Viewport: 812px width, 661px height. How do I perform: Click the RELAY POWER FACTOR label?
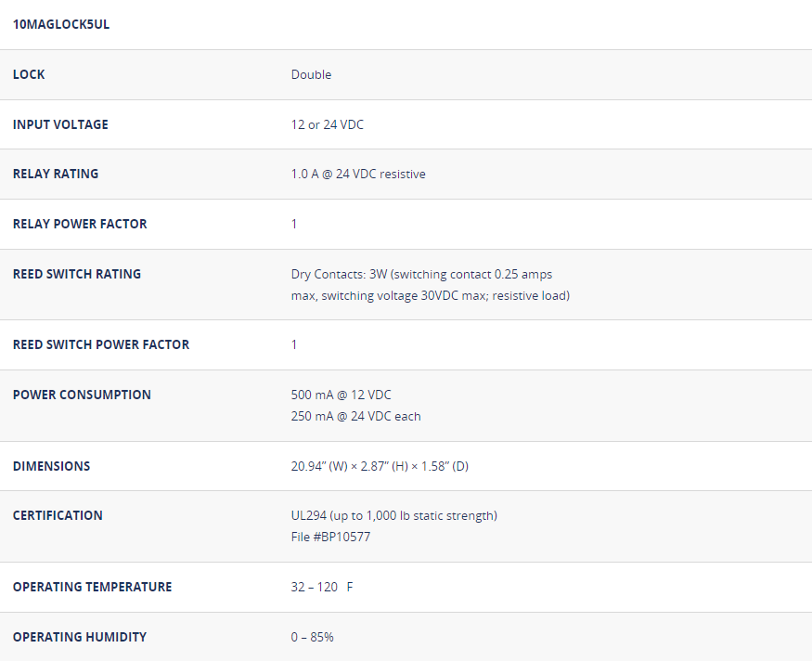click(x=80, y=224)
